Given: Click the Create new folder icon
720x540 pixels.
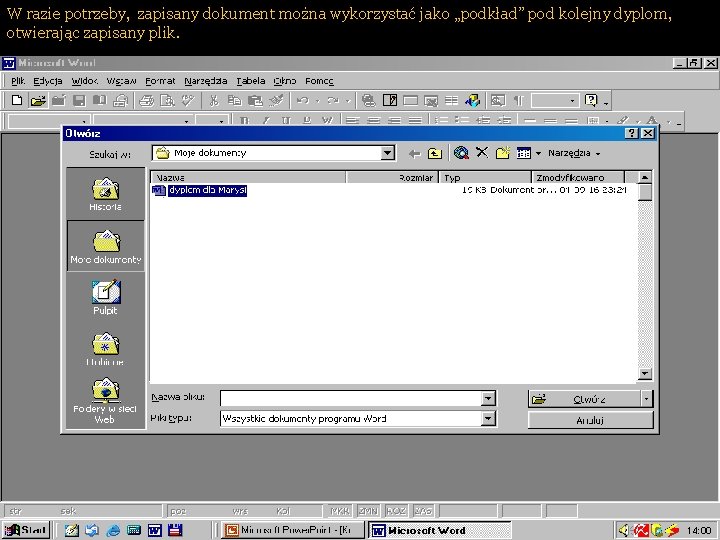Looking at the screenshot, I should (x=503, y=153).
